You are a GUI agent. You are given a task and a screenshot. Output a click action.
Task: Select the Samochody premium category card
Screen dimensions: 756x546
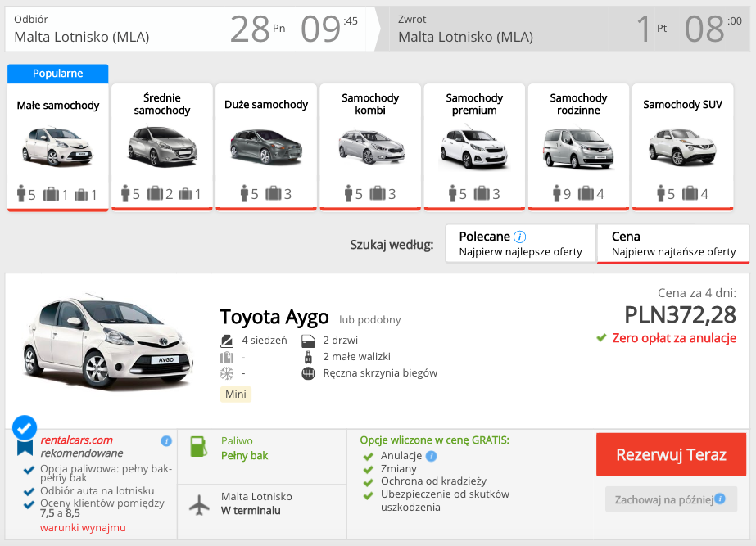click(x=474, y=147)
